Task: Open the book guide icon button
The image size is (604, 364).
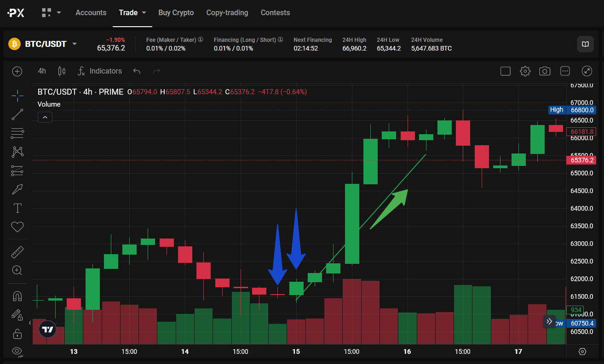Action: pos(585,44)
